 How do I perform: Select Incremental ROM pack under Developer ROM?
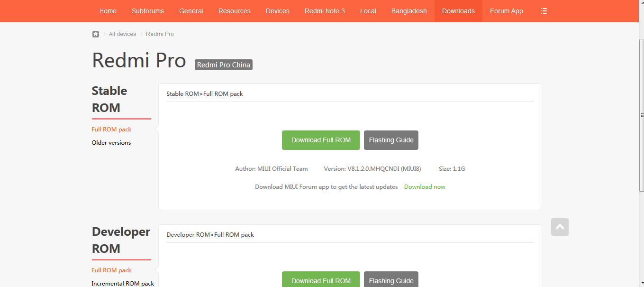point(123,283)
